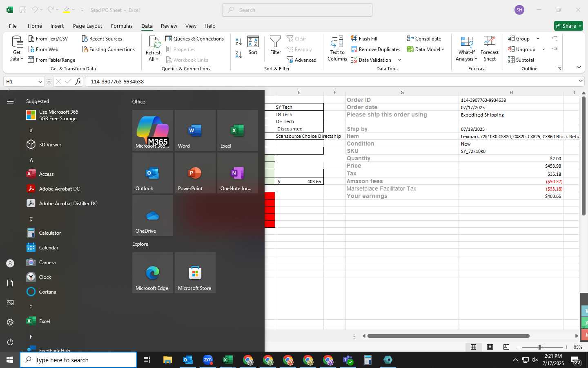Click Zoom icon in taskbar

tap(208, 360)
